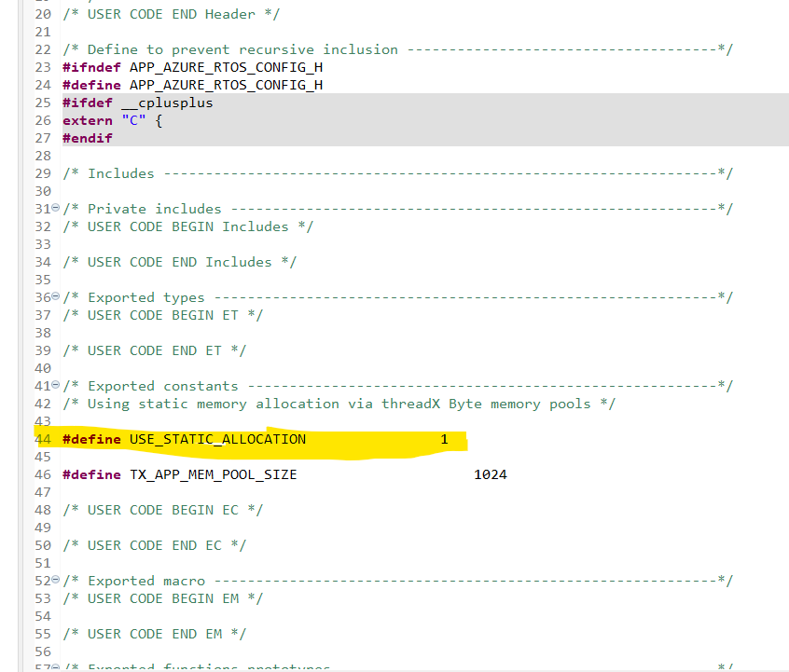Click the endif directive on line 27
Screen dimensions: 789x672
(87, 137)
